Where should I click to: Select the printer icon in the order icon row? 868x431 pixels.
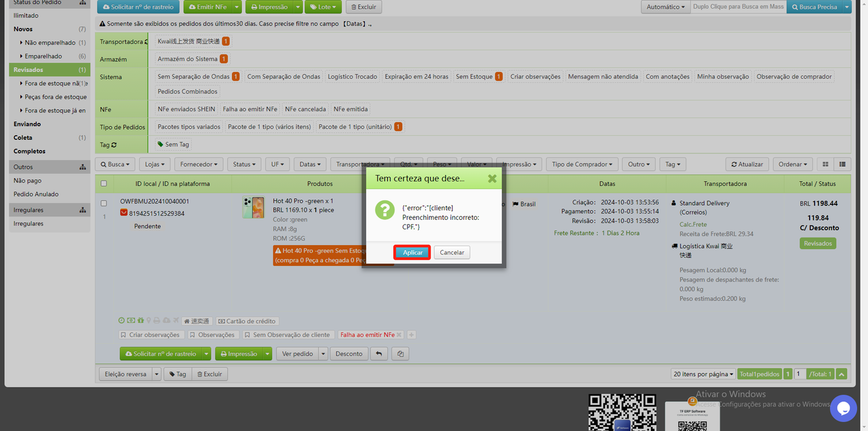pyautogui.click(x=157, y=320)
